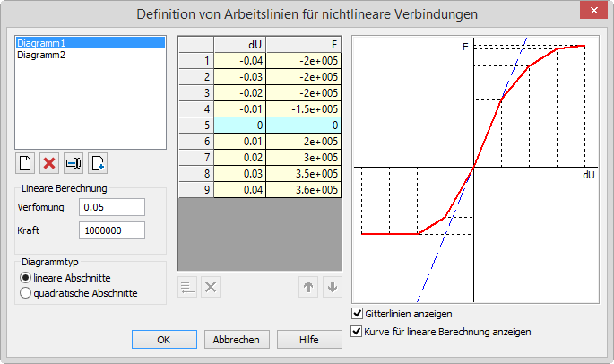Click the row header number 5

click(196, 125)
